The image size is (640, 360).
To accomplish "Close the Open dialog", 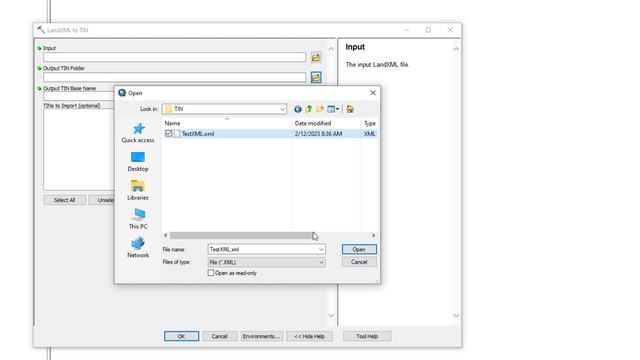I will click(373, 93).
